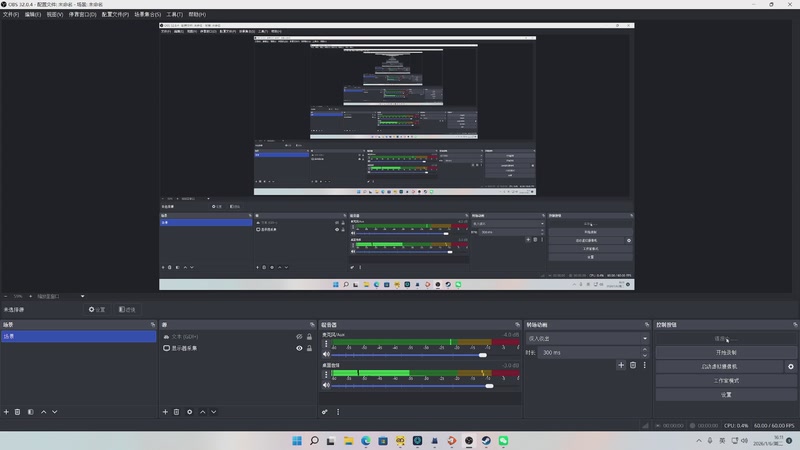
Task: Open the options dots for 麦克风/Aux track
Action: [x=326, y=344]
